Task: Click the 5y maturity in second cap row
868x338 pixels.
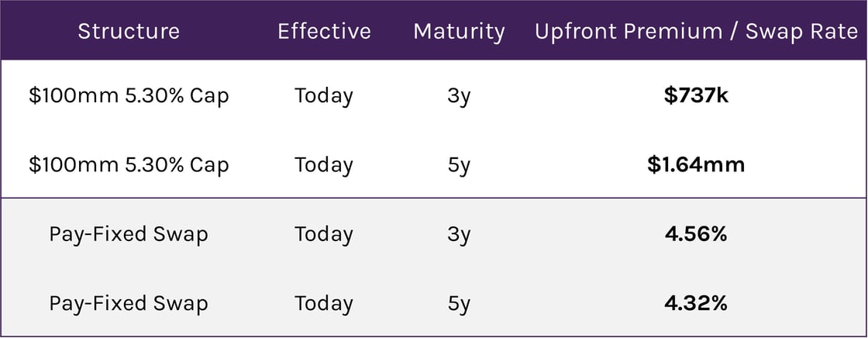Action: (x=459, y=165)
